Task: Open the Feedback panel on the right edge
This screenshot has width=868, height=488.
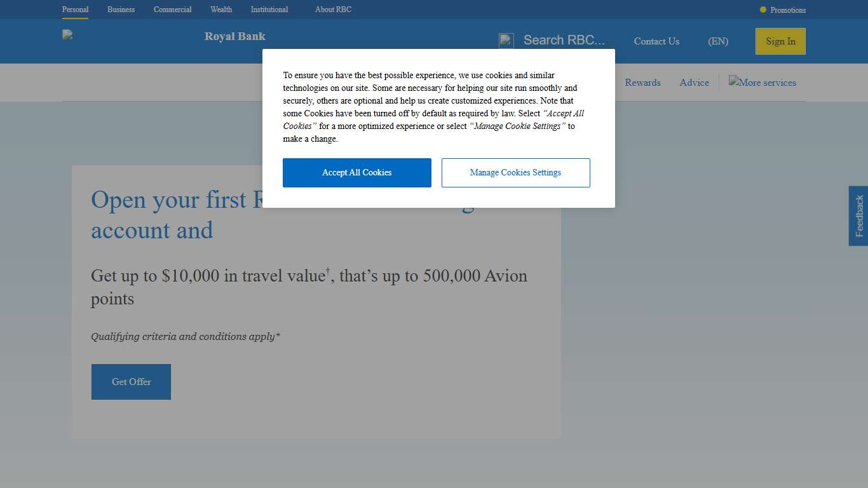Action: pyautogui.click(x=858, y=216)
